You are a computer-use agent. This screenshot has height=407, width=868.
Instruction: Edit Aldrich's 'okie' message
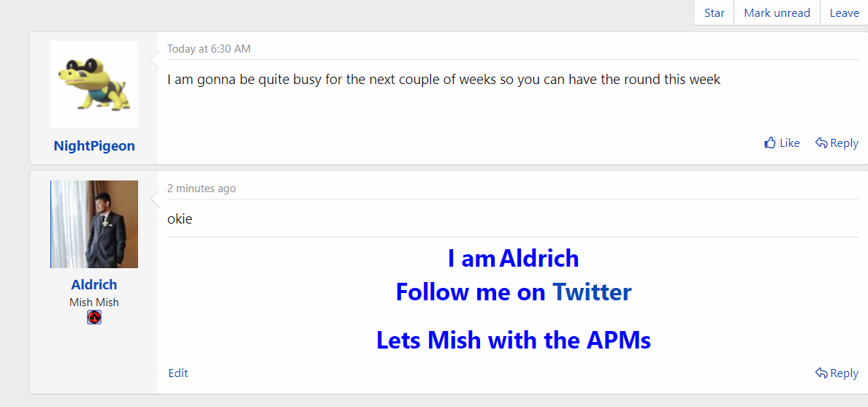tap(178, 373)
